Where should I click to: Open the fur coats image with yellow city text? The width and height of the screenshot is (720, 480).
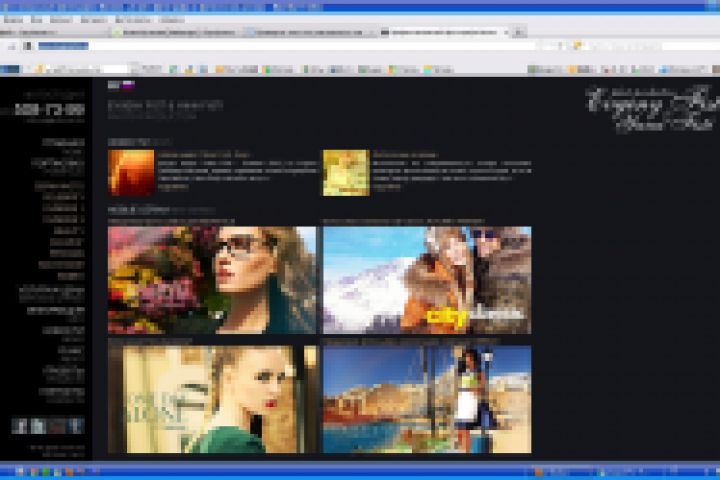[427, 280]
